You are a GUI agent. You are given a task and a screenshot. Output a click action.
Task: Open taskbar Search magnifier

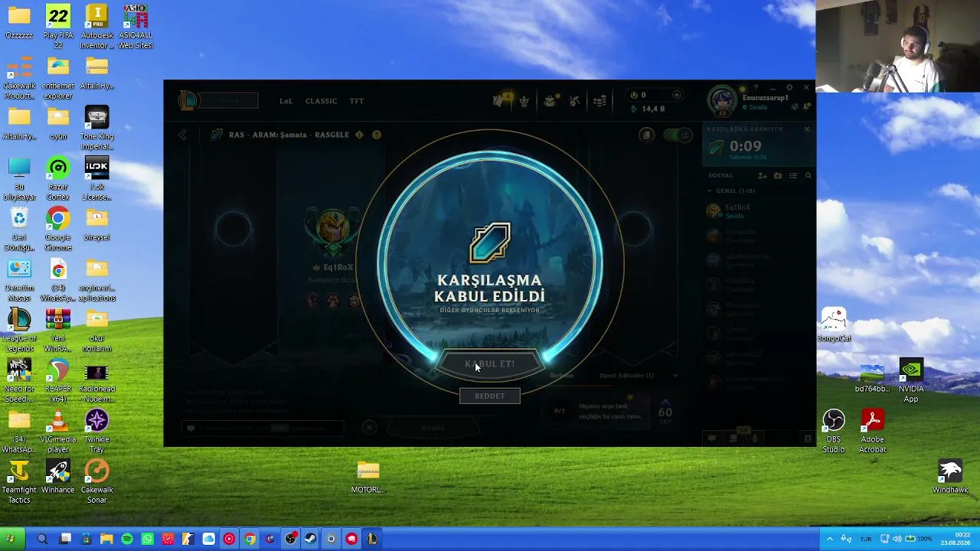tap(42, 539)
